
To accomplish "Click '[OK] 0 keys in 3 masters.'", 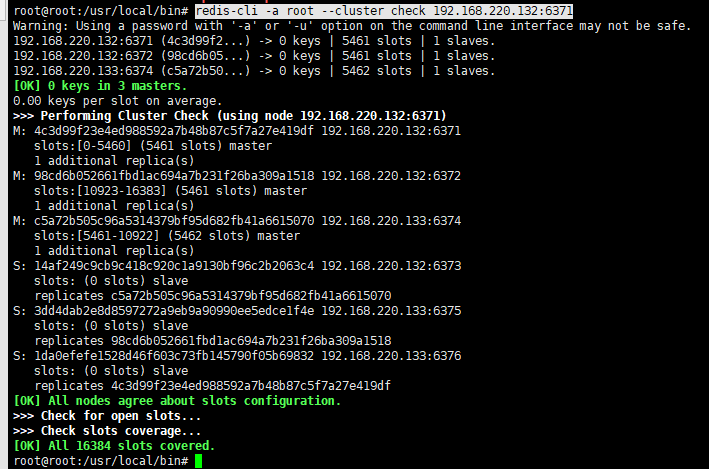I will coord(100,86).
